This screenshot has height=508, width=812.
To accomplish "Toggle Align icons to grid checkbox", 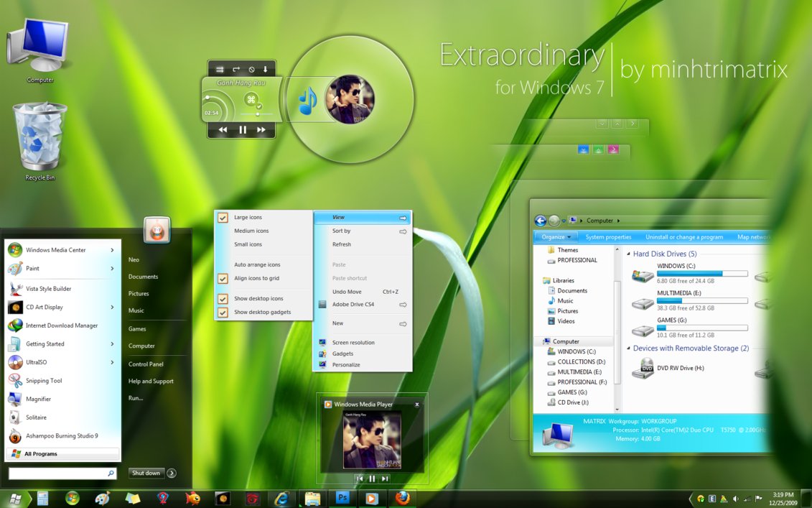I will [x=256, y=278].
